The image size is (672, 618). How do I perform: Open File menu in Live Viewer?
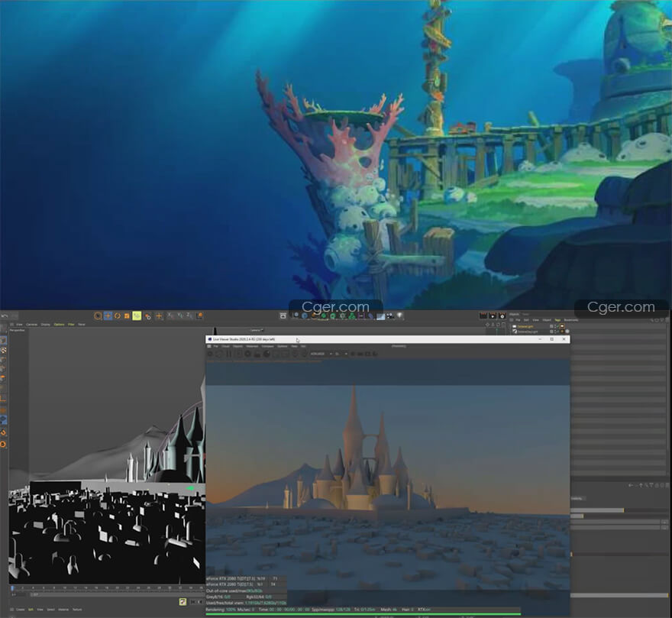[x=216, y=346]
